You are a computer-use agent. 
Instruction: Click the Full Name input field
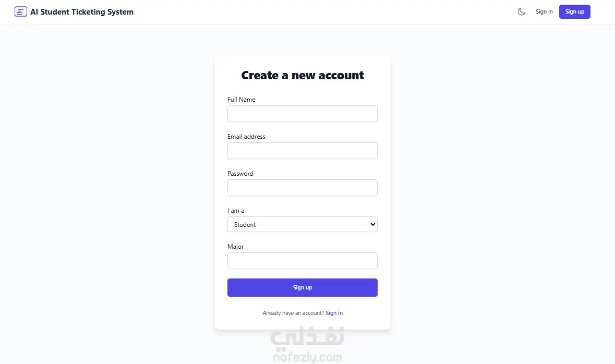click(x=303, y=114)
